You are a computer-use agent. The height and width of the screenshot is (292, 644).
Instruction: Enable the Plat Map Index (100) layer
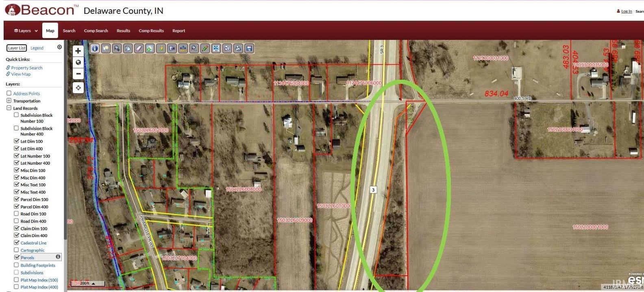tap(16, 279)
